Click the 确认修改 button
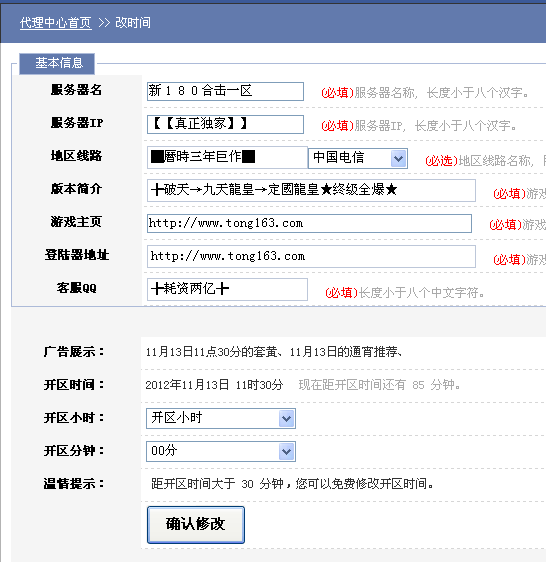 click(x=196, y=525)
